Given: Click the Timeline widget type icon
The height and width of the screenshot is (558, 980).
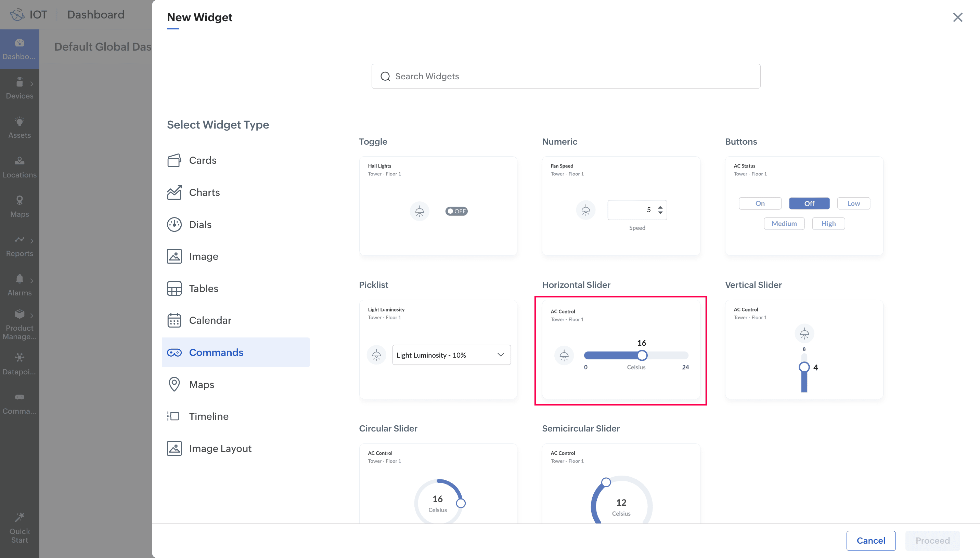Looking at the screenshot, I should click(173, 416).
